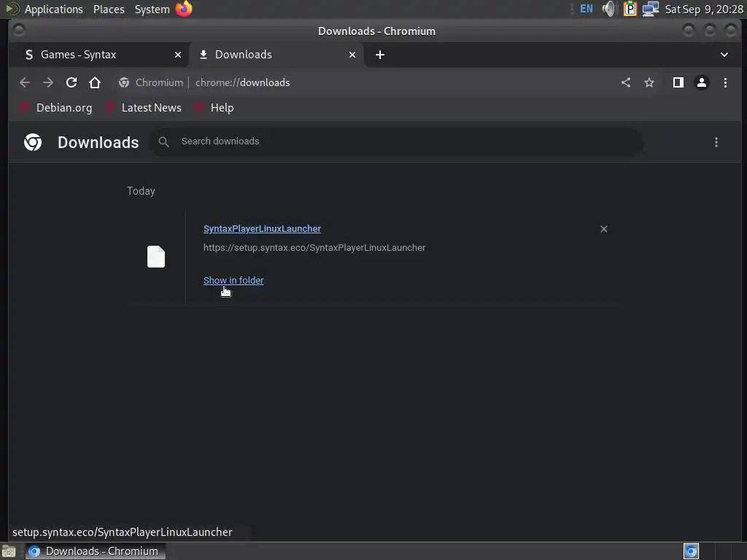Click the Today date heading

coord(141,191)
